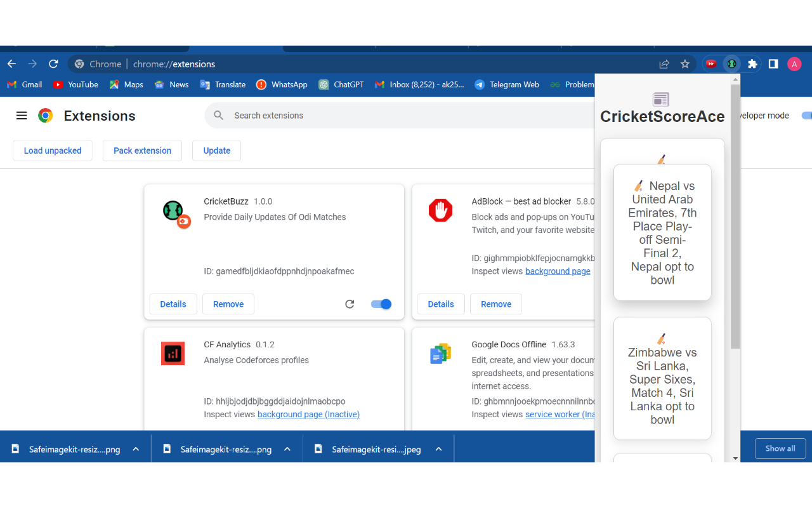Remove the AdBlock extension
This screenshot has width=812, height=508.
(x=496, y=304)
